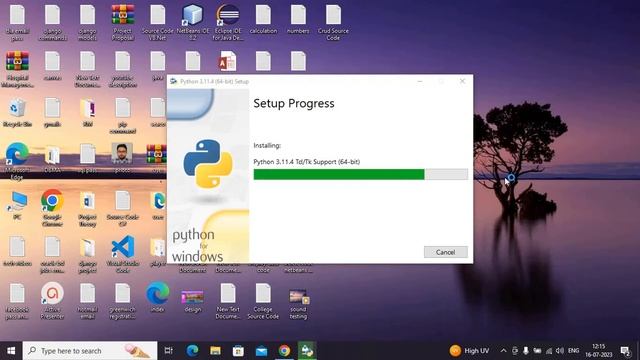Select the photo image file icon
The height and width of the screenshot is (360, 640).
[x=122, y=158]
